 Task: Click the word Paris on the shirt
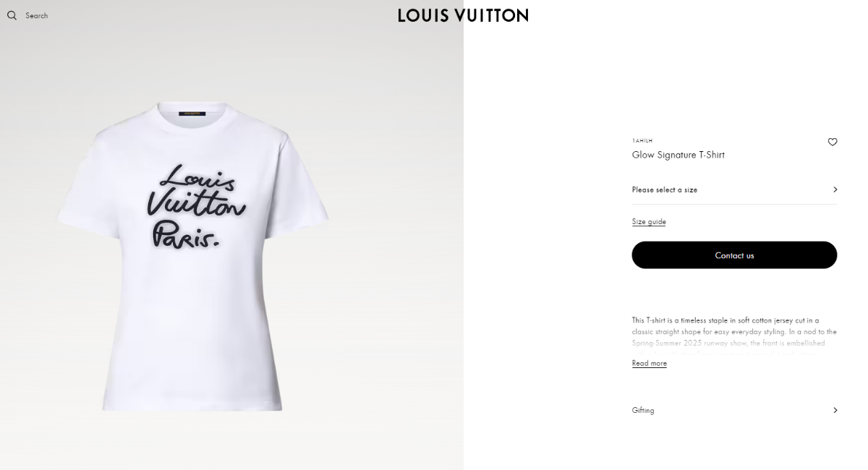pyautogui.click(x=186, y=235)
